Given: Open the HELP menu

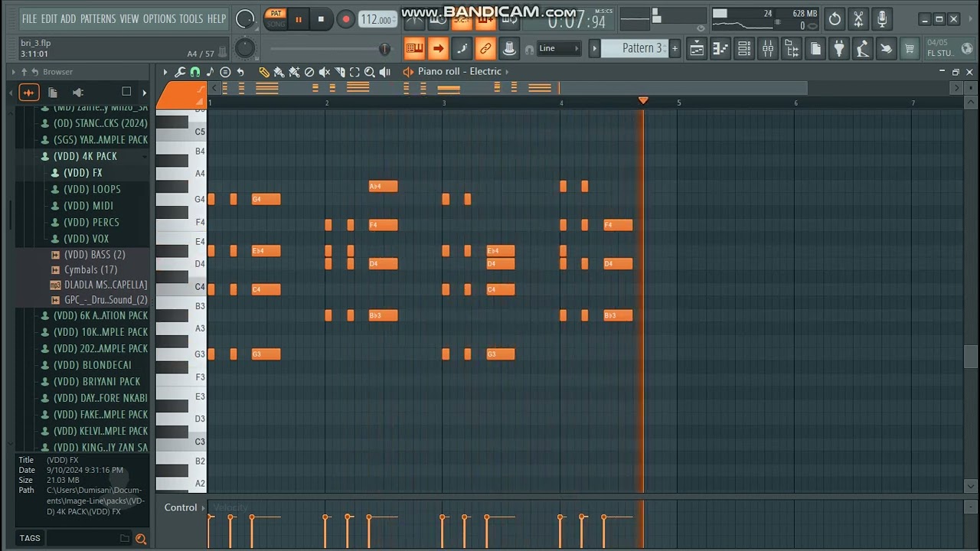Looking at the screenshot, I should coord(217,18).
